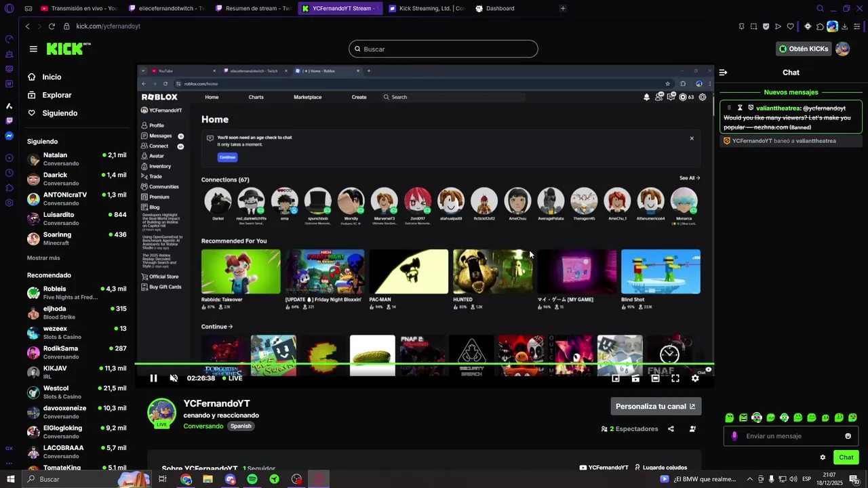This screenshot has height=488, width=868.
Task: Open a new browser tab
Action: pos(563,9)
